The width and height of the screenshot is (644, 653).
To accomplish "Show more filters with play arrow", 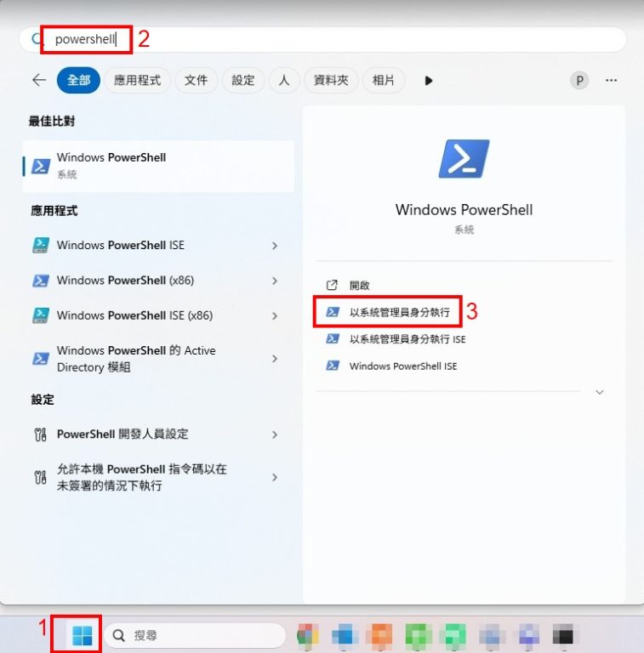I will tap(429, 81).
